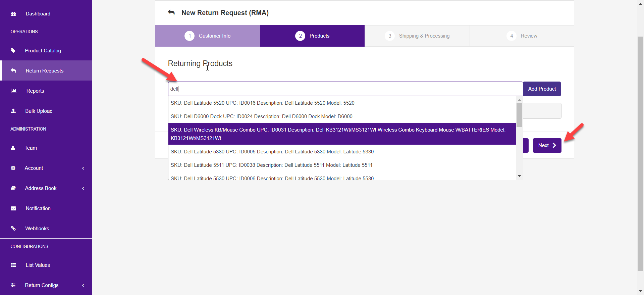Click the List Values list icon
The height and width of the screenshot is (295, 644).
(x=13, y=265)
